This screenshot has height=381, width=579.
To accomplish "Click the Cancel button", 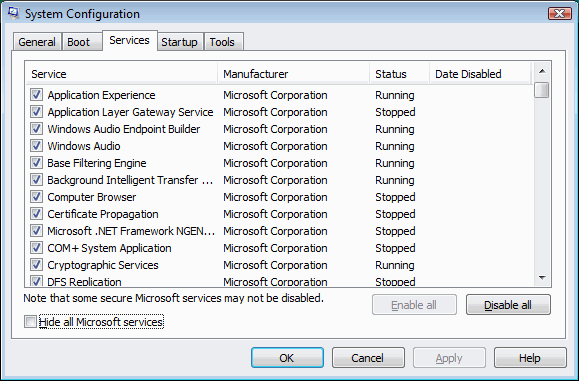I will click(368, 358).
